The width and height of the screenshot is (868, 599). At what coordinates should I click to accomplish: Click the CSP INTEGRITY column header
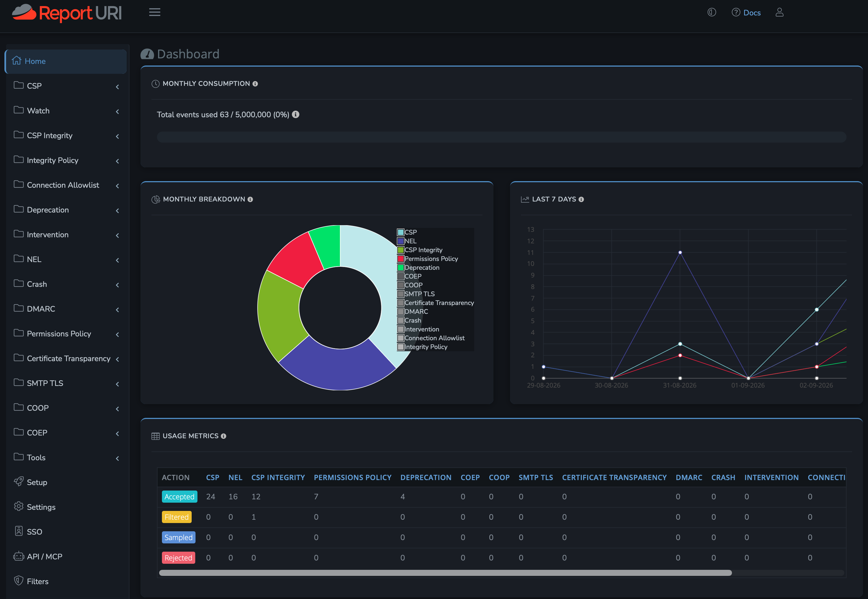pos(278,477)
